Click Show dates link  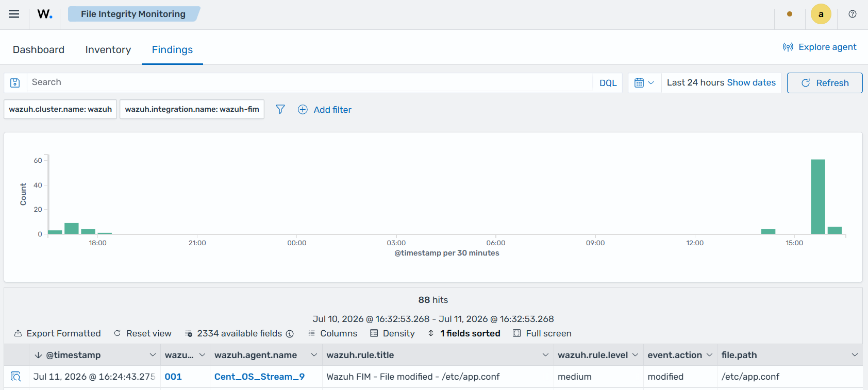tap(751, 82)
